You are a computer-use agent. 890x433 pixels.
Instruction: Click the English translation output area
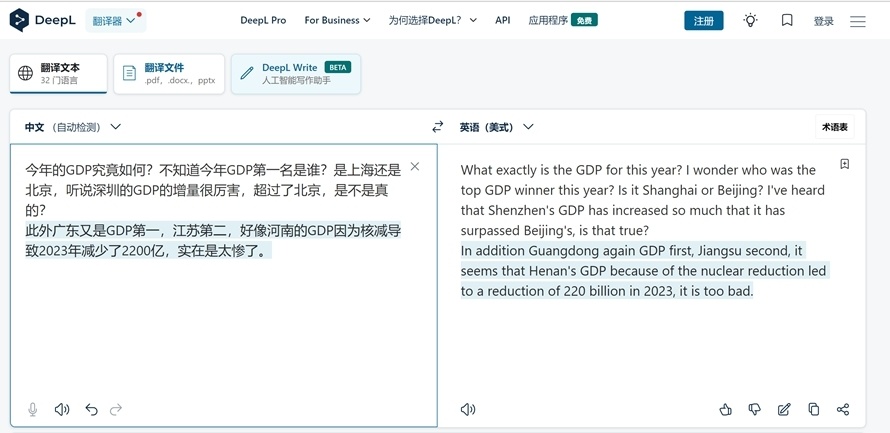[x=652, y=285]
